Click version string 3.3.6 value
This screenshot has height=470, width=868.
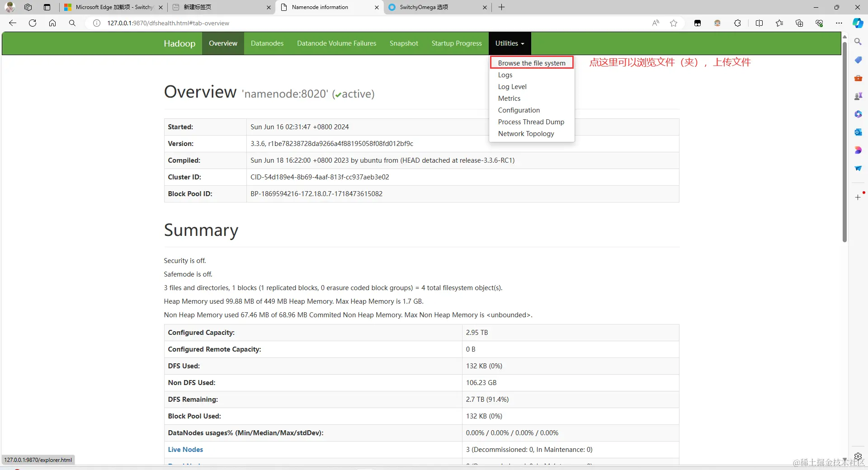(x=332, y=144)
